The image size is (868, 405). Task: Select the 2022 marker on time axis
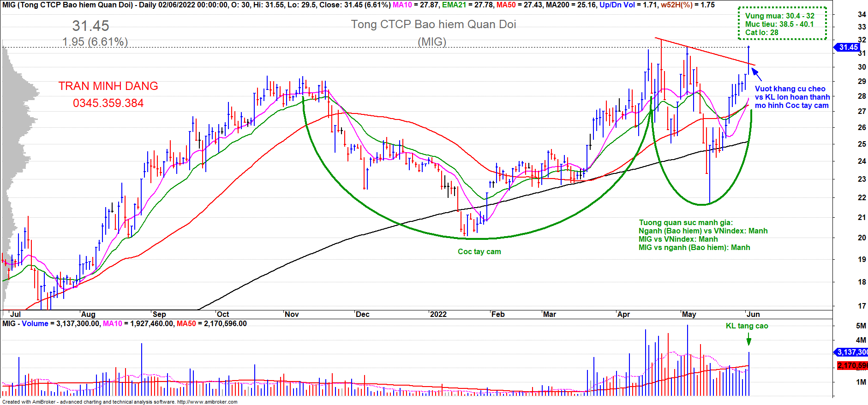[x=438, y=314]
